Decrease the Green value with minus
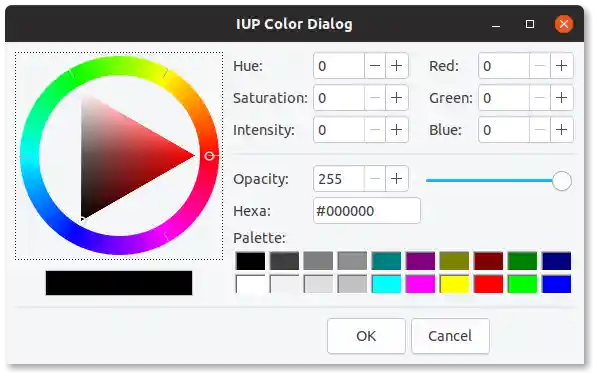The image size is (593, 373). pos(540,98)
